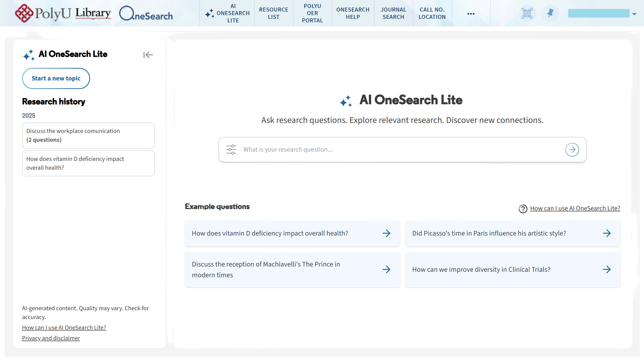Viewport: 644px width, 362px height.
Task: Click arrow on Picasso Paris example question
Action: [x=607, y=233]
